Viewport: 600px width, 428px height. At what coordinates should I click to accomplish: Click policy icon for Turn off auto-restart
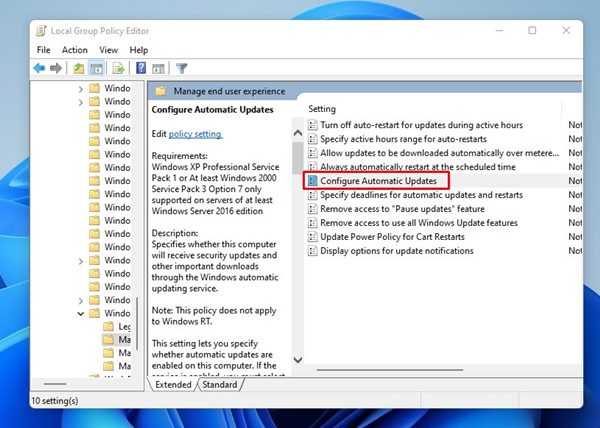pyautogui.click(x=313, y=125)
